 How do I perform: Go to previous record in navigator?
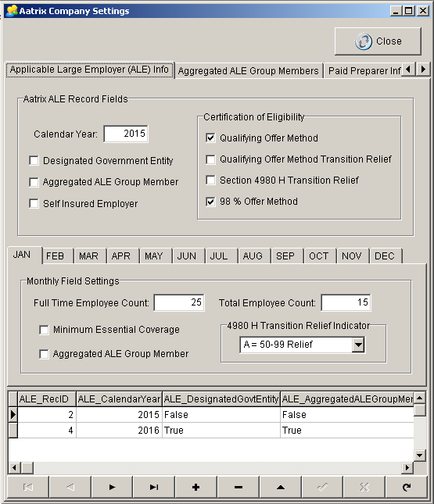click(x=70, y=487)
